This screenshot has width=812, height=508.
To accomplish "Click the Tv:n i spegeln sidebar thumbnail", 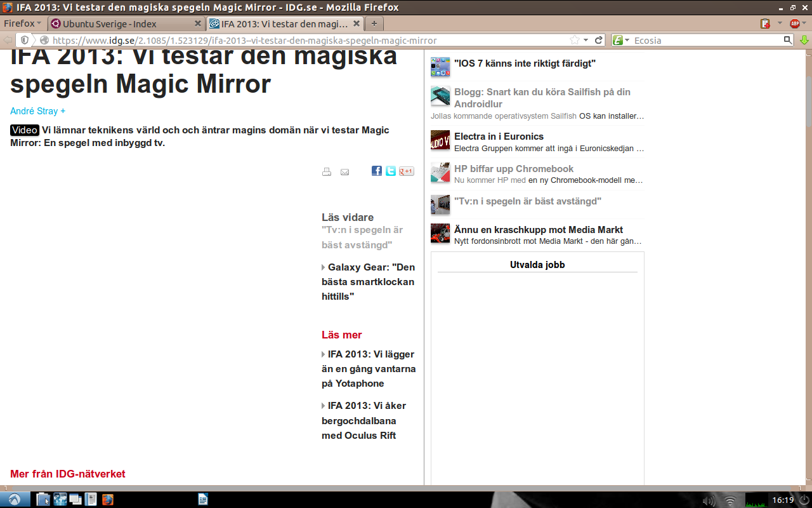I will (x=440, y=204).
